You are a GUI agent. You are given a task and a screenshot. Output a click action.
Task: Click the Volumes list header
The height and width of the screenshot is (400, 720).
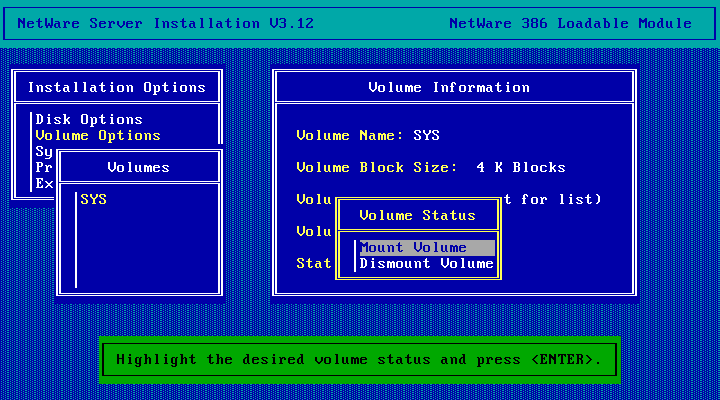pos(139,168)
